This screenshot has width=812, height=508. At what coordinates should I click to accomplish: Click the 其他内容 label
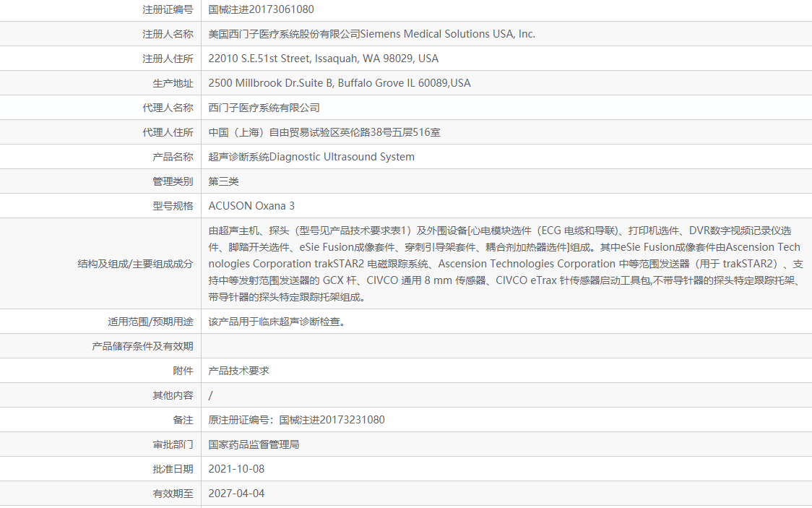click(173, 395)
